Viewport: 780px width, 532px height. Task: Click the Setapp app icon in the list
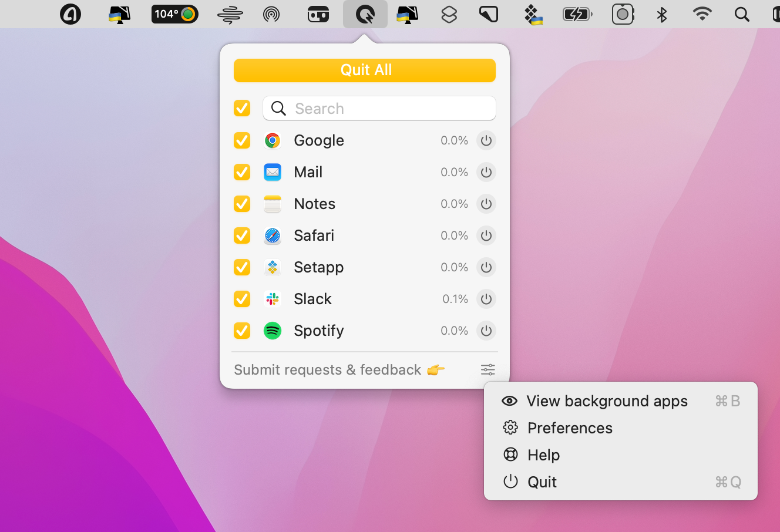point(273,267)
